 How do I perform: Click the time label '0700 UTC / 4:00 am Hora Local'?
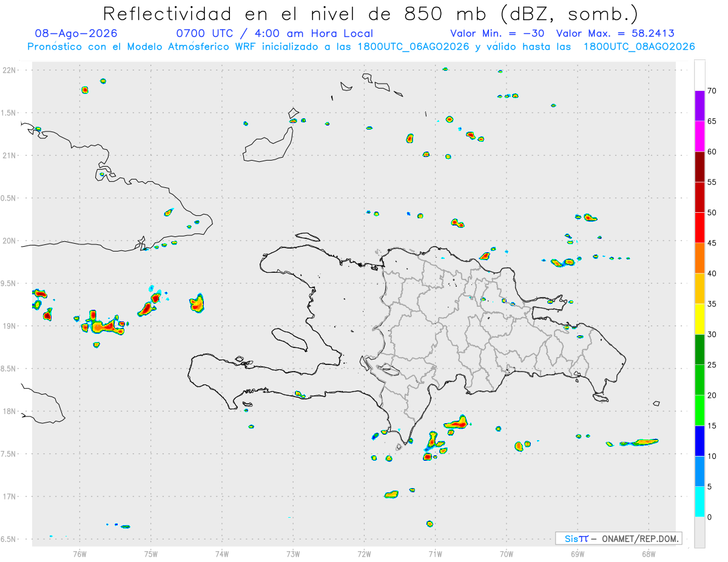275,33
